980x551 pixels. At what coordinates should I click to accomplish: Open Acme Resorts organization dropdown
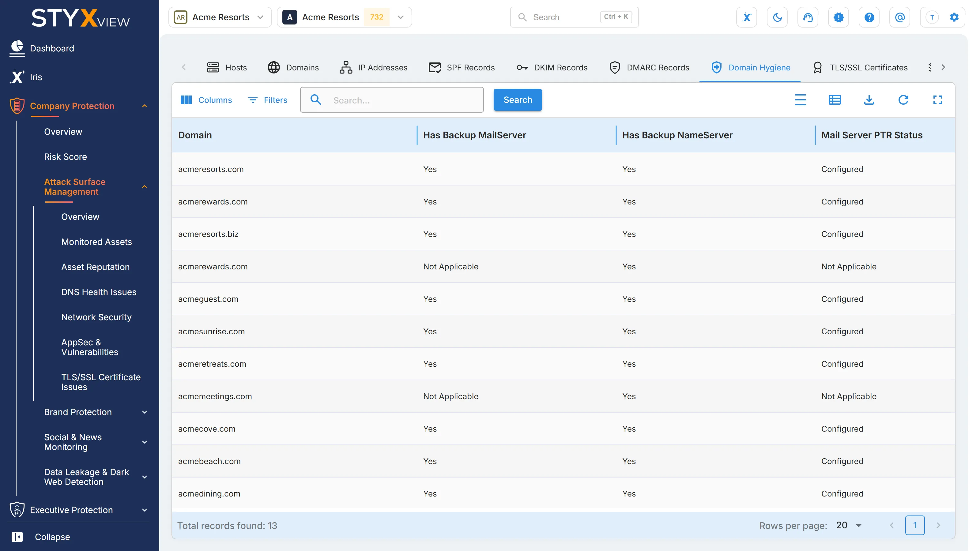pos(220,17)
